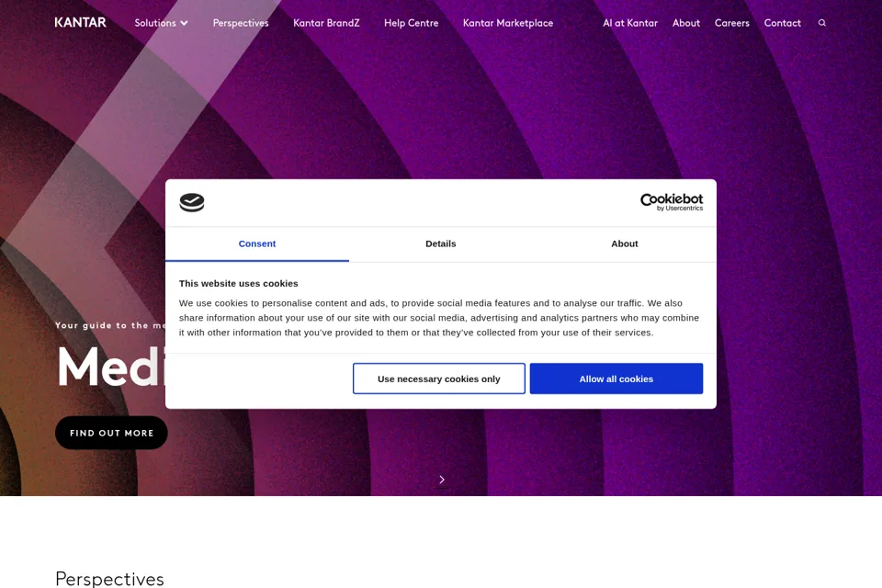Screen dimensions: 882x588
Task: Select the Consent tab
Action: point(257,244)
